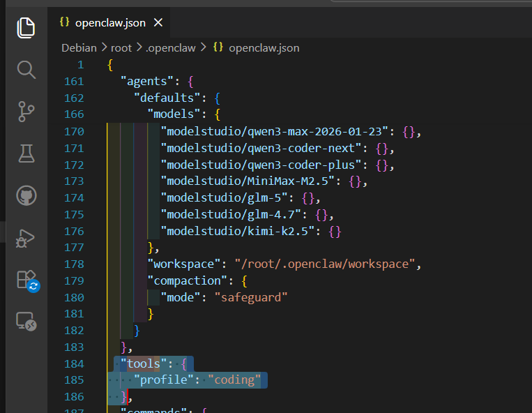Image resolution: width=532 pixels, height=413 pixels.
Task: Open the Source Control view
Action: pyautogui.click(x=26, y=112)
